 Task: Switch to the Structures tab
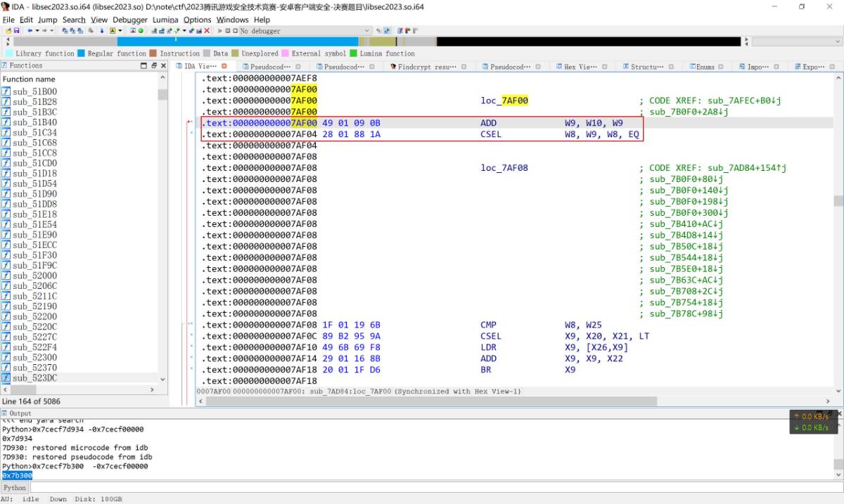pos(646,67)
